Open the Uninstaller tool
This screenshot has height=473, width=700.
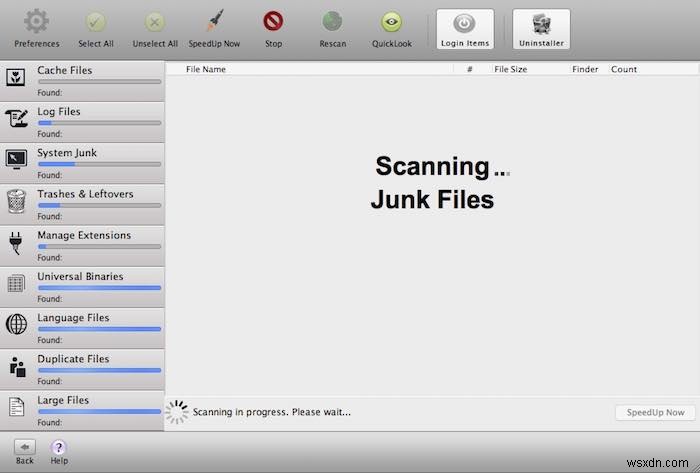(x=541, y=28)
